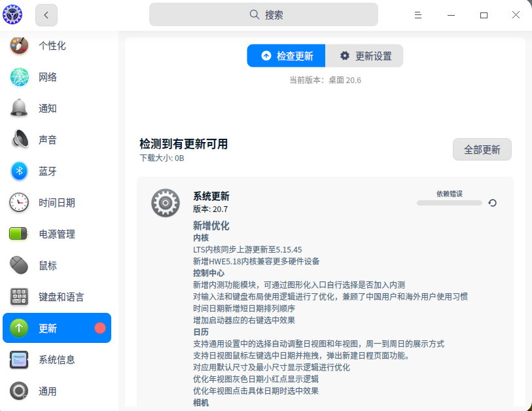Click the 增加启动器应的右键选中效果 line
Viewport: 532px width, 411px height.
pos(244,321)
